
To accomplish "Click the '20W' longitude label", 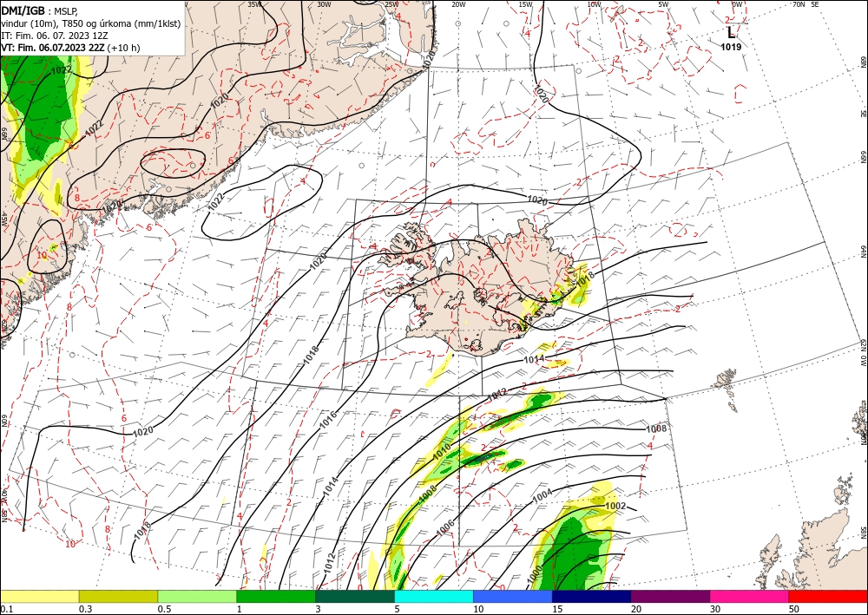I will [458, 4].
